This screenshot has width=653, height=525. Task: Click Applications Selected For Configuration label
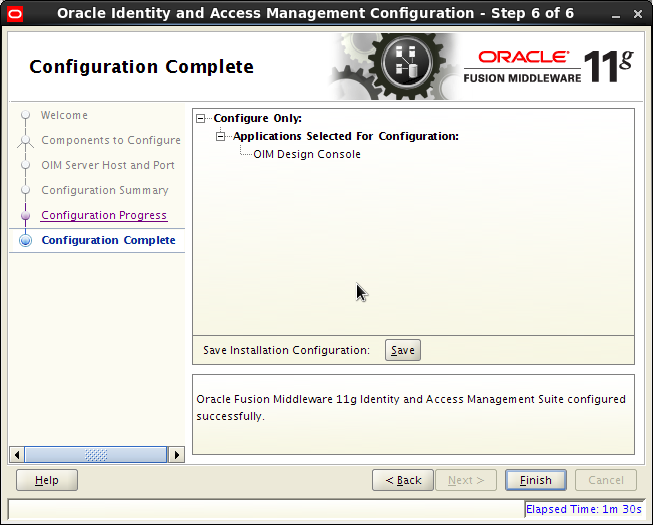346,136
